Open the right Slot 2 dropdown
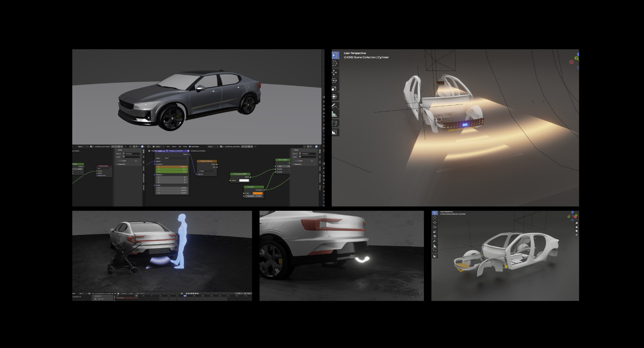Viewport: 644px width, 348px height. pyautogui.click(x=213, y=146)
